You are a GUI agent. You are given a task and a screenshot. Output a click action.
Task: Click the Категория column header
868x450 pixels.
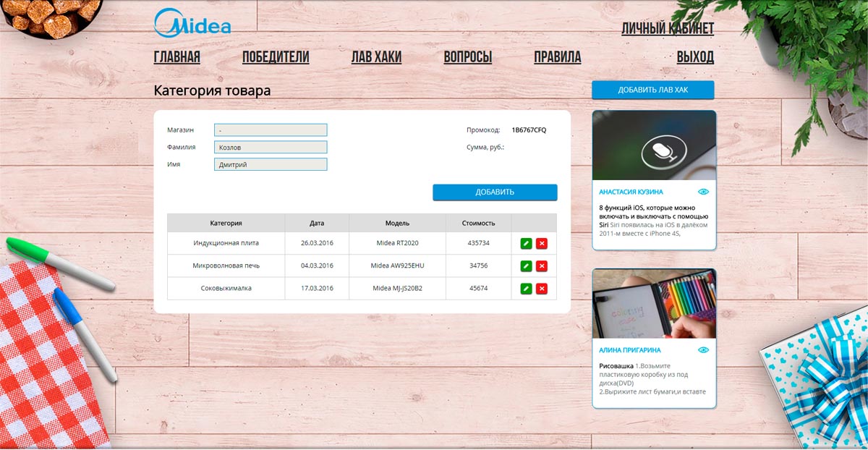pos(226,223)
